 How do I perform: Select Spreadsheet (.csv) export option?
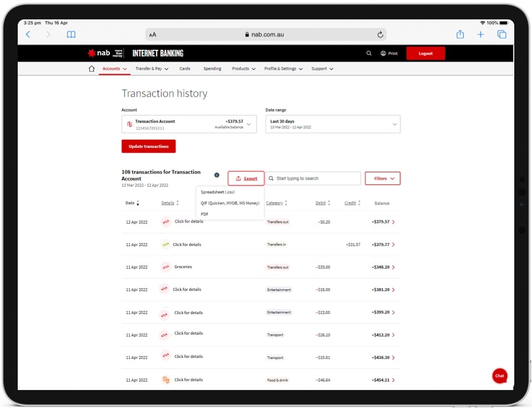click(x=218, y=192)
